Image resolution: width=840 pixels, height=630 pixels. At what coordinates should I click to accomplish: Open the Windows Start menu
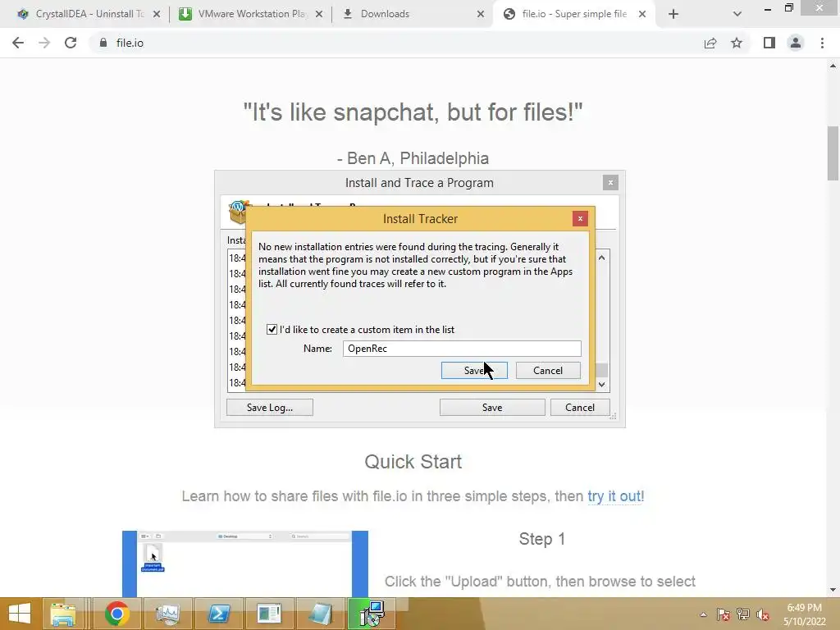tap(20, 614)
